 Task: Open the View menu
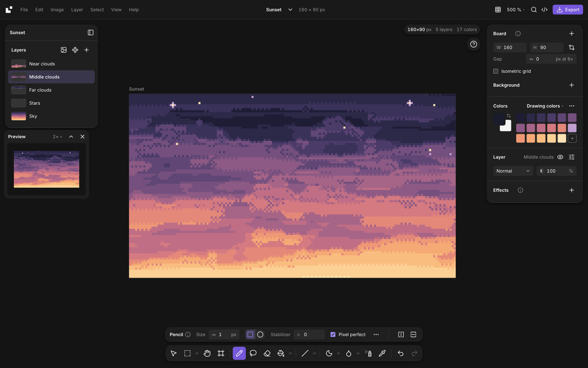(116, 10)
